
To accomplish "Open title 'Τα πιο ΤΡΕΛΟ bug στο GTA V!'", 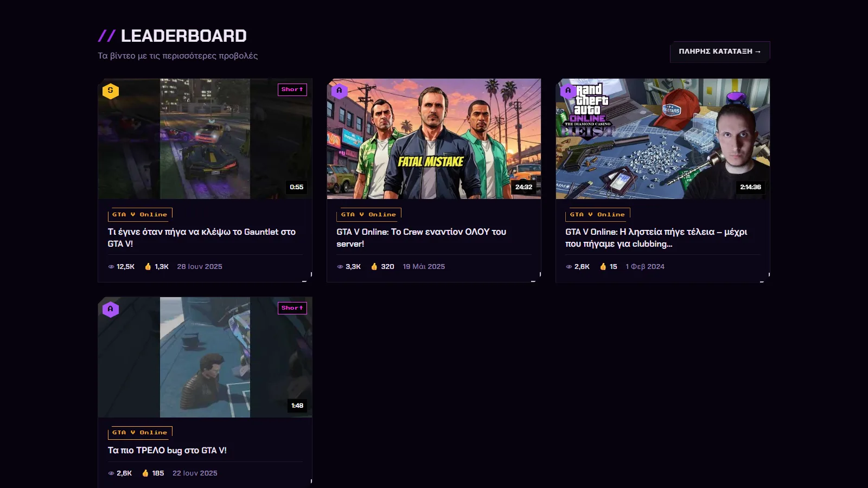I will (167, 451).
